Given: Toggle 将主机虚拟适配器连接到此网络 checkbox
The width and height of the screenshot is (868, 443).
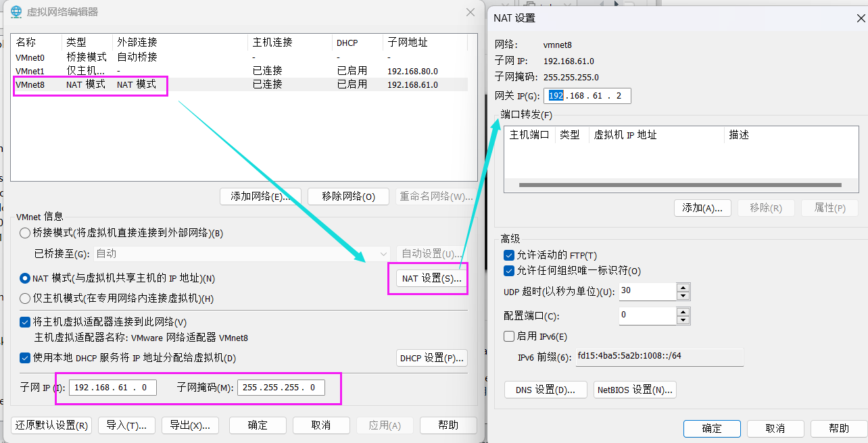Looking at the screenshot, I should [25, 322].
